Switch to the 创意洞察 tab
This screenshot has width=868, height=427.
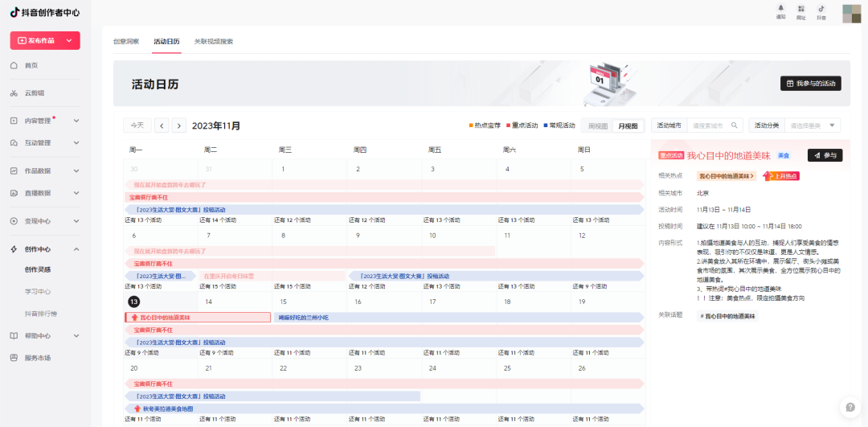coord(126,41)
